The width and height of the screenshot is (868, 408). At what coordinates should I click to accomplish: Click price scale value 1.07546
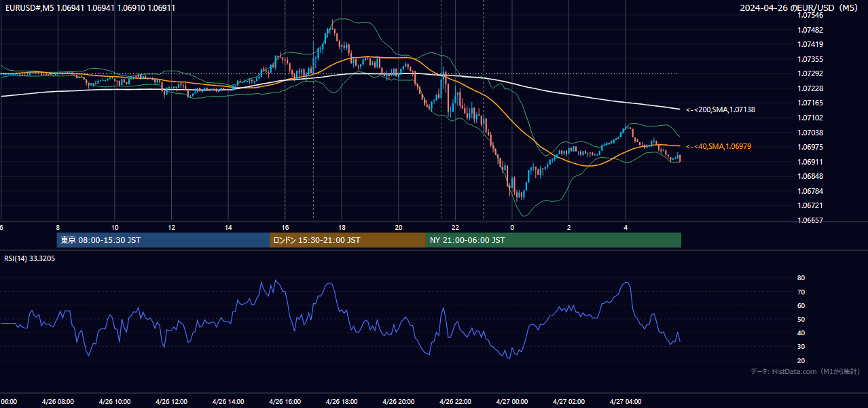point(810,15)
